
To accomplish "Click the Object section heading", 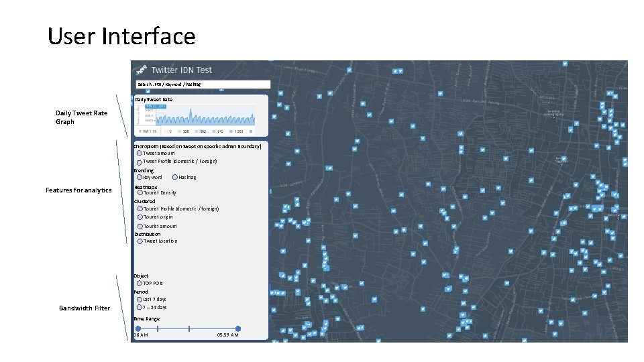I will pyautogui.click(x=142, y=276).
